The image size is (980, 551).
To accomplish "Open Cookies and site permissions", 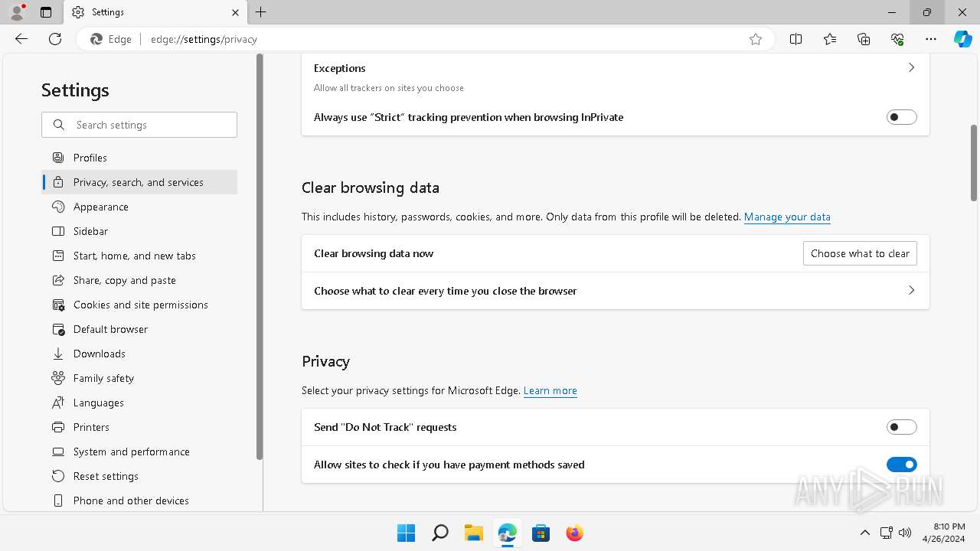I will (139, 305).
